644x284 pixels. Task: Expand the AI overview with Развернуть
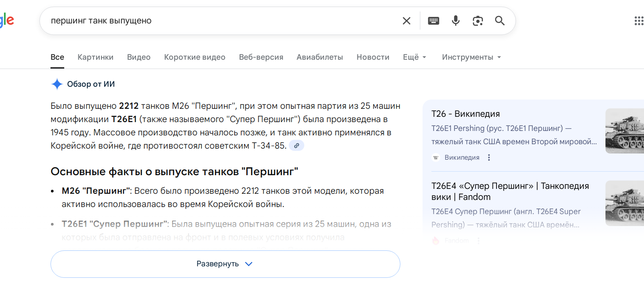[x=225, y=264]
